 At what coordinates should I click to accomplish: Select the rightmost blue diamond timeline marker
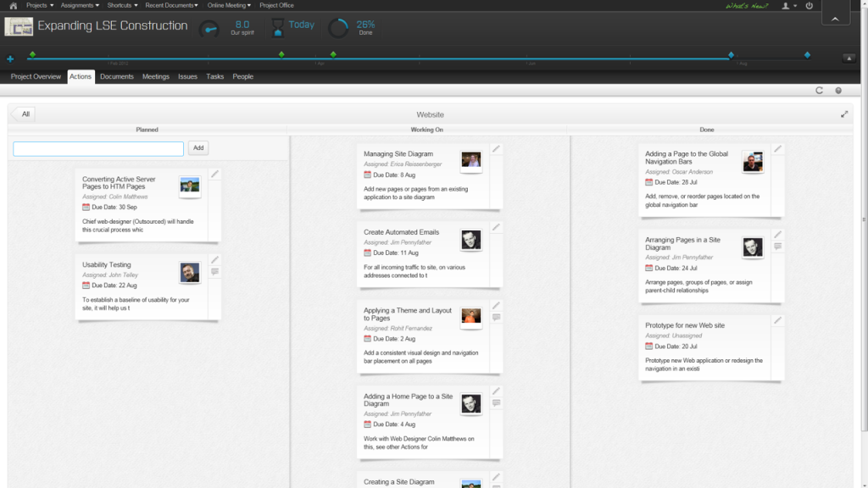[x=807, y=55]
